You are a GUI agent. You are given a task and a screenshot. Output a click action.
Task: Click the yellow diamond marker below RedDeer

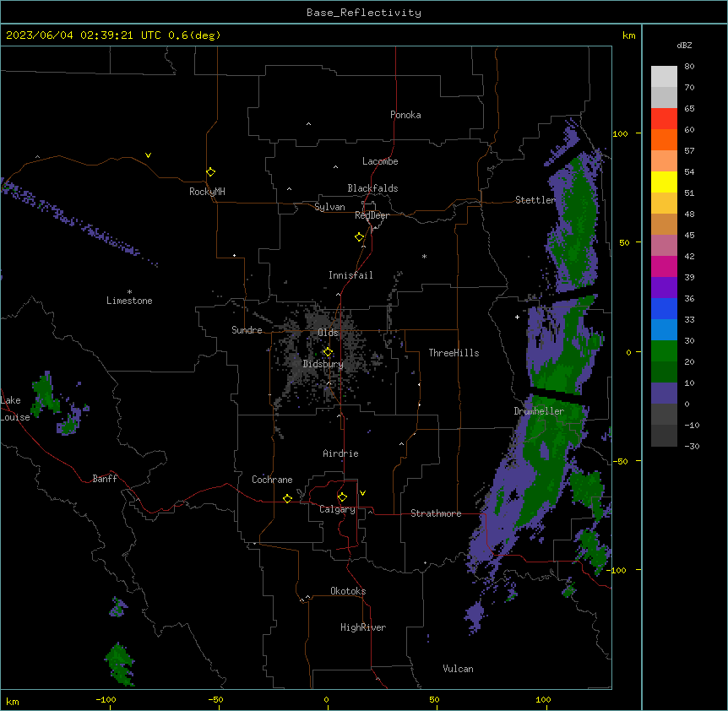pos(359,237)
